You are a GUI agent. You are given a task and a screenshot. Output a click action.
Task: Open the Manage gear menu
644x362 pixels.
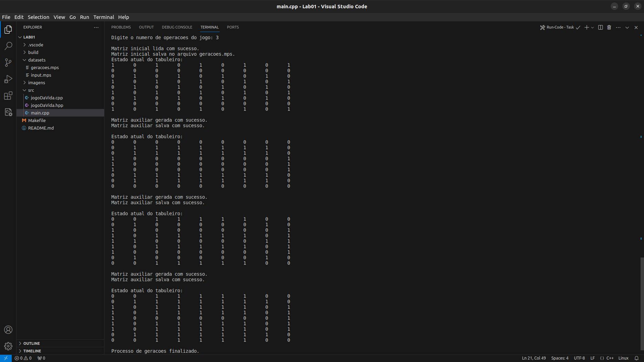pos(8,346)
